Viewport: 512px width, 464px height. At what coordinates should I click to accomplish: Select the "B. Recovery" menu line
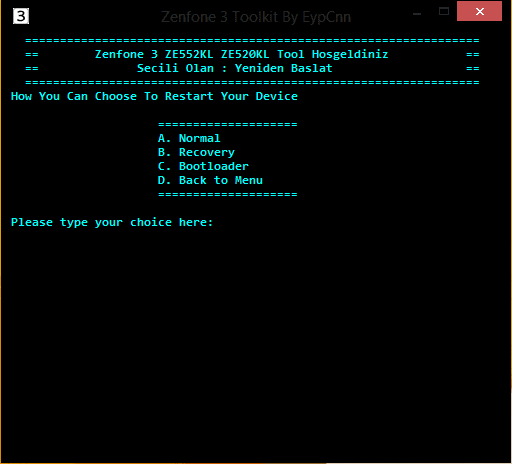196,152
